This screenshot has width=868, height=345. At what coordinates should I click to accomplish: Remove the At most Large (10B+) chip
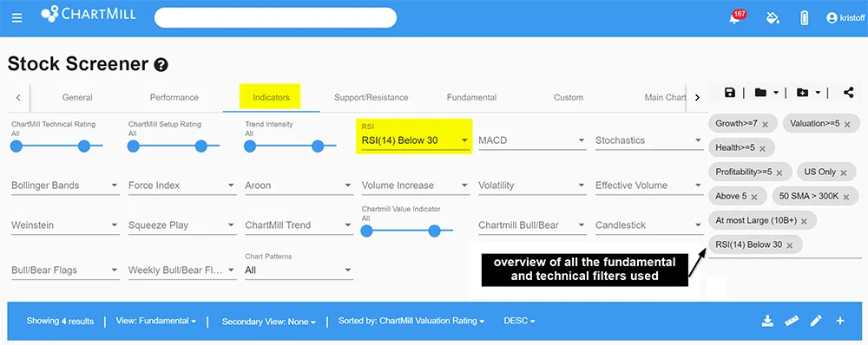(x=804, y=221)
